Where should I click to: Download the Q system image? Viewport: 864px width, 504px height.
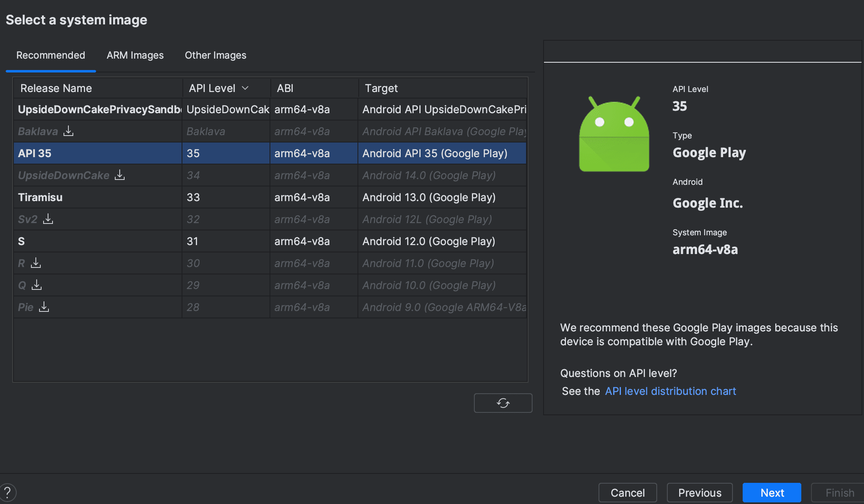coord(37,285)
